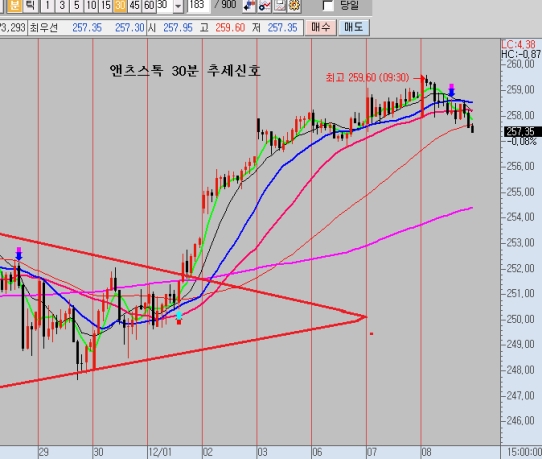Image resolution: width=542 pixels, height=459 pixels.
Task: Click the 매도 sell button
Action: [x=354, y=27]
